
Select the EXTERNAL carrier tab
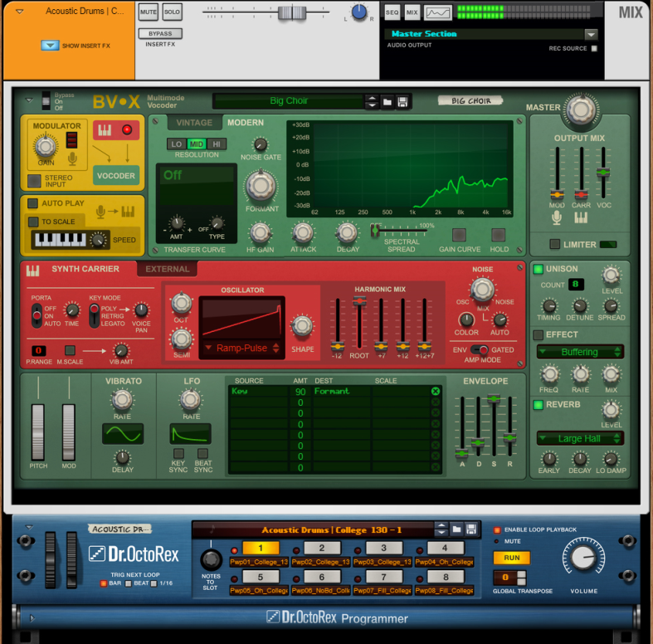click(x=168, y=269)
